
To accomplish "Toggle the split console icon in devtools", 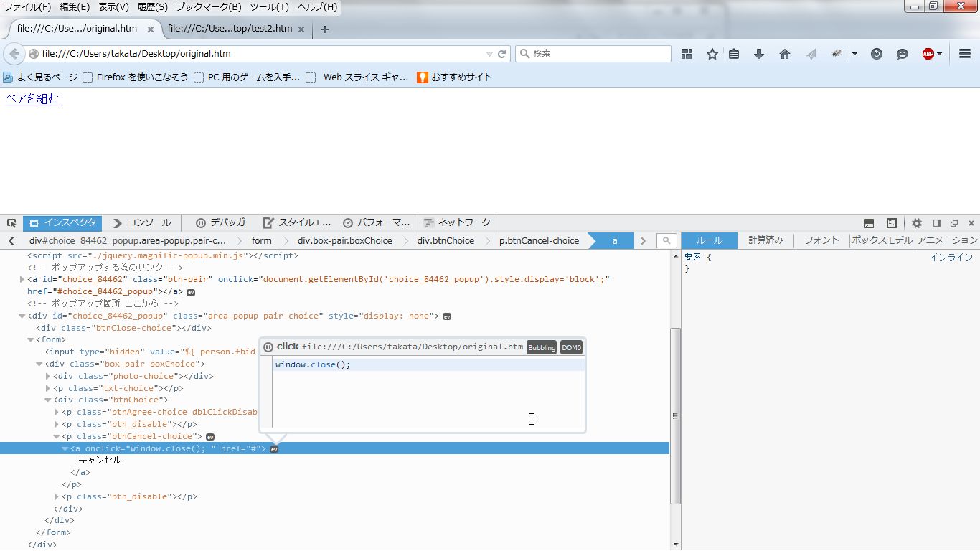I will [x=869, y=223].
